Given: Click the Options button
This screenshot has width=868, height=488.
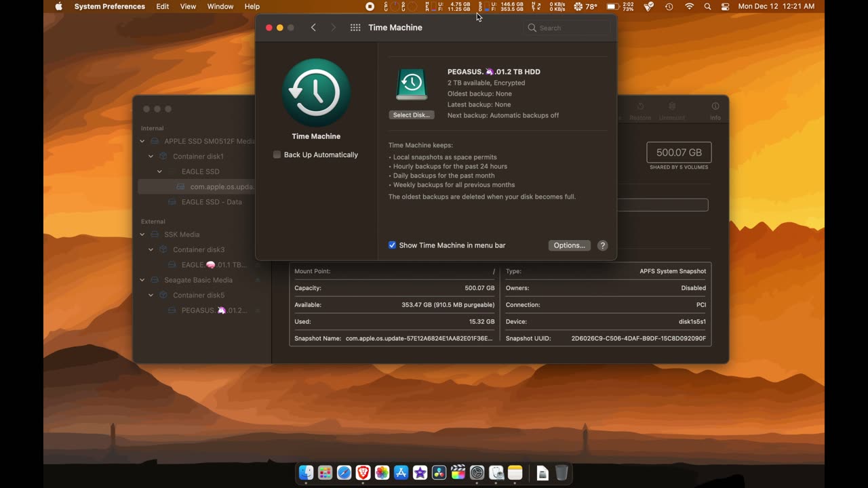Looking at the screenshot, I should [x=570, y=245].
